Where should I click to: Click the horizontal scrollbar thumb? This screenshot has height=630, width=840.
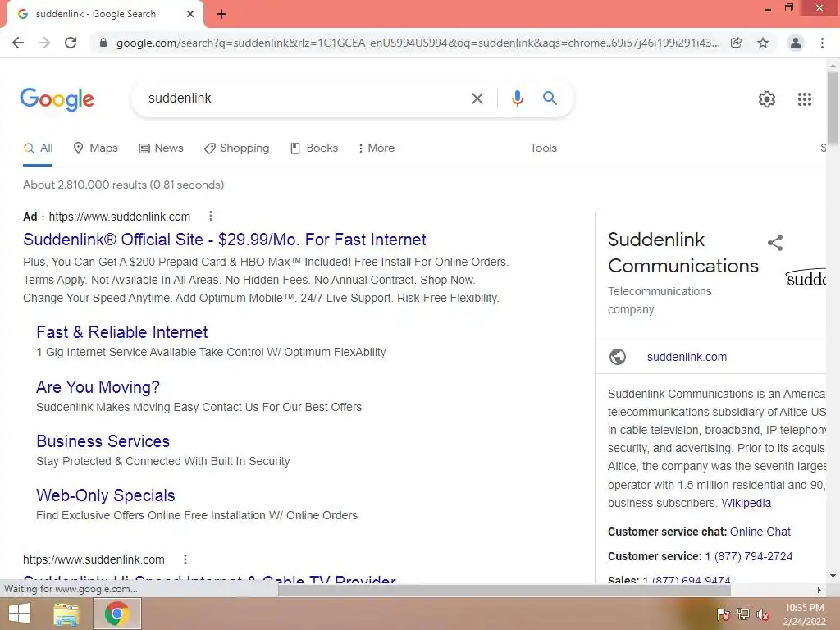click(504, 590)
